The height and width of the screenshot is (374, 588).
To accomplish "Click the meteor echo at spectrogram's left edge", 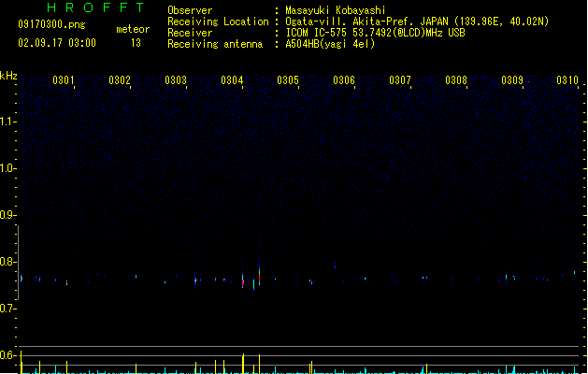I will coord(22,278).
